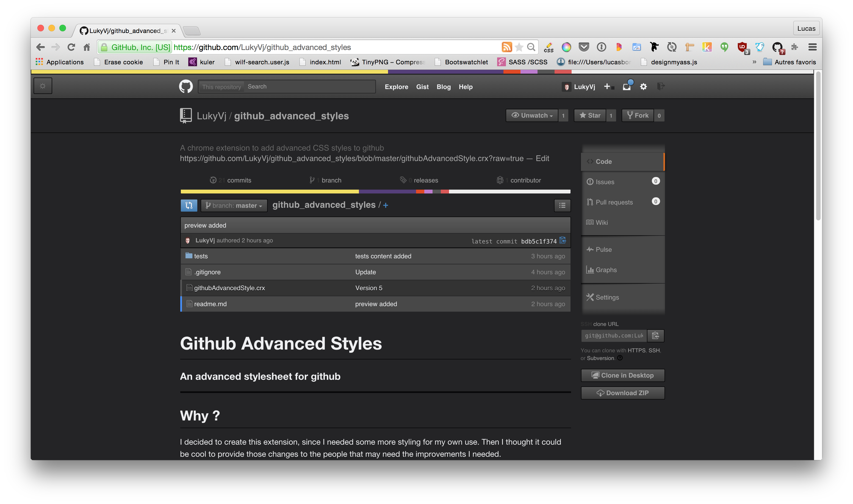Switch clone URL to Subversion
Viewport: 853px width, 504px height.
point(600,358)
